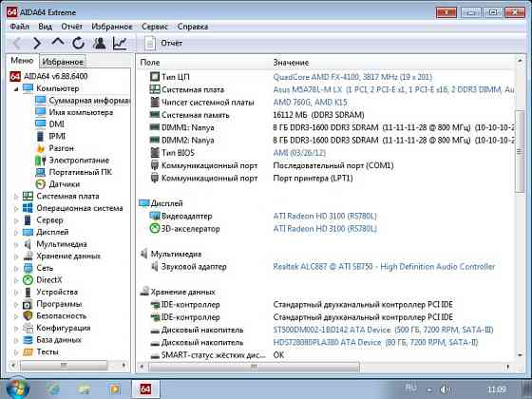Open the Windows Start button
532x399 pixels.
(x=18, y=389)
